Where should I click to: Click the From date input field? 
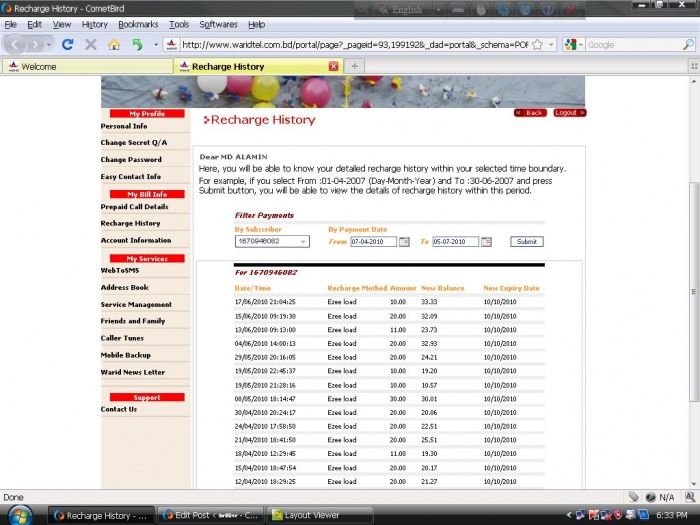click(x=372, y=242)
